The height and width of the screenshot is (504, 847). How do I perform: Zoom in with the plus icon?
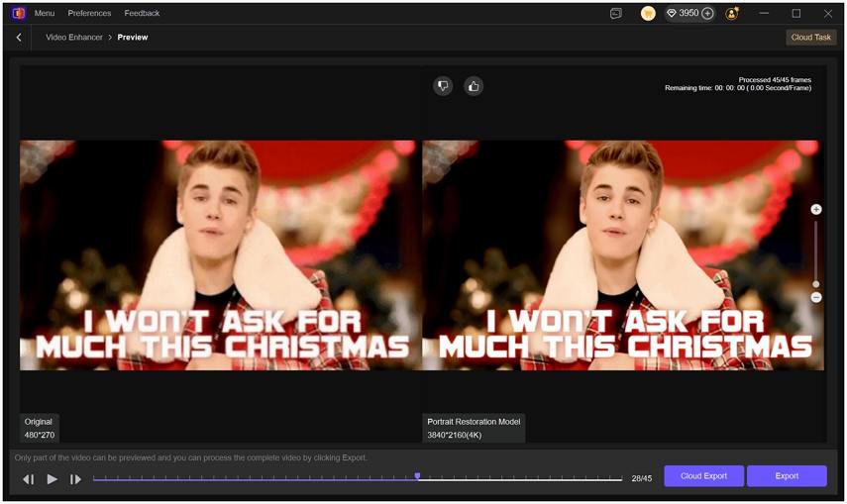(x=816, y=210)
